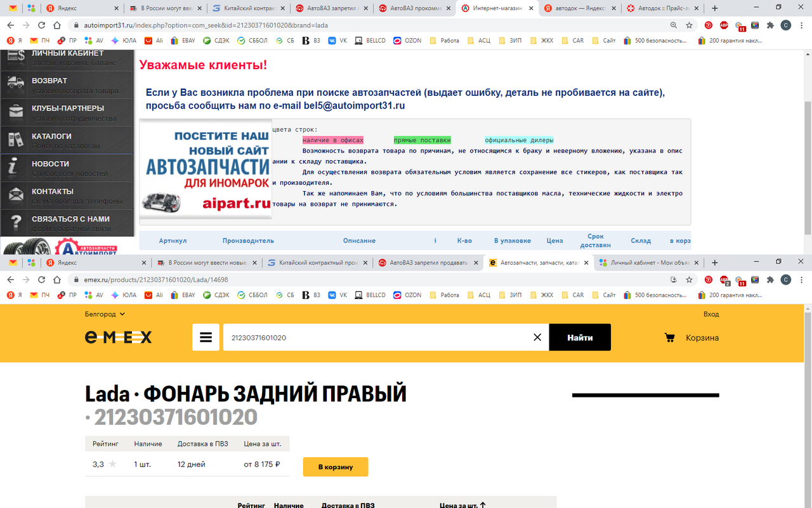The width and height of the screenshot is (812, 508).
Task: Open OZON bookmark in lower emex window
Action: tap(407, 295)
